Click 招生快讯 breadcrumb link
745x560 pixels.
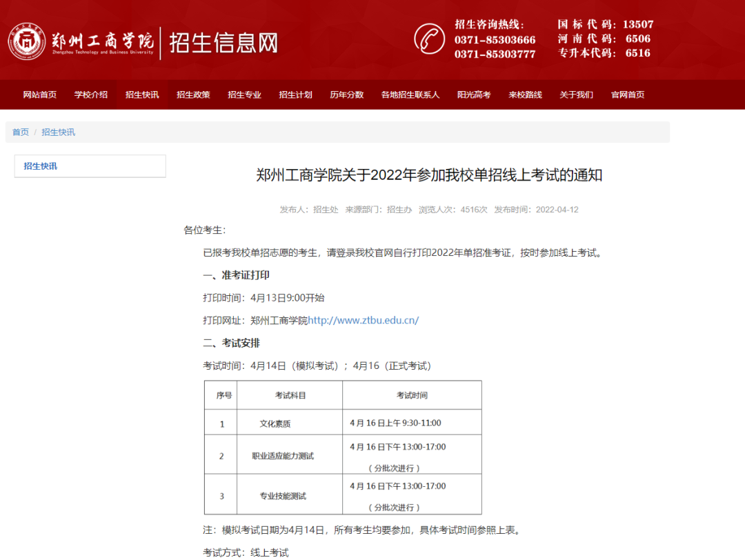[58, 132]
